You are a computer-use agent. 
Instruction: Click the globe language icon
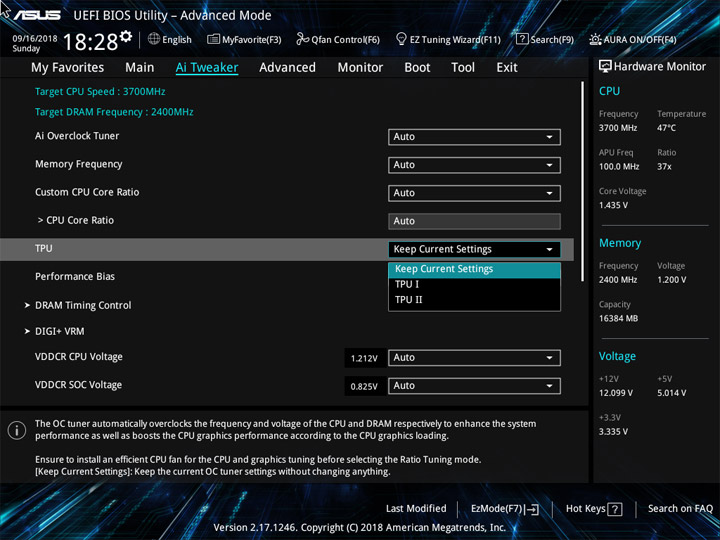(154, 39)
